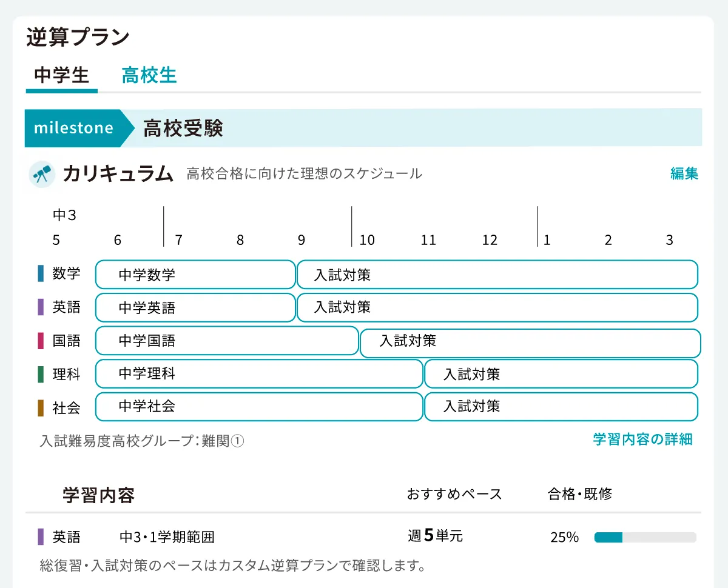Open 学習内容の詳細 for learning details
The image size is (728, 588).
tap(641, 440)
